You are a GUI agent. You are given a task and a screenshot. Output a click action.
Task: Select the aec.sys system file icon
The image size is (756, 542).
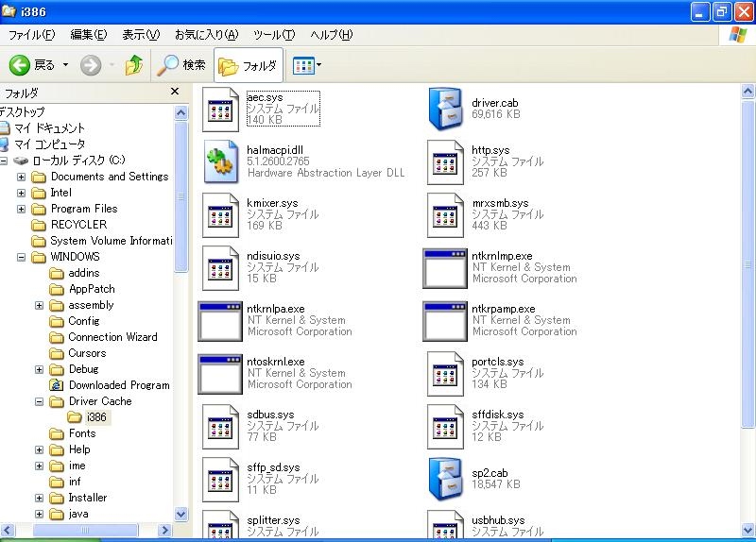(x=220, y=109)
